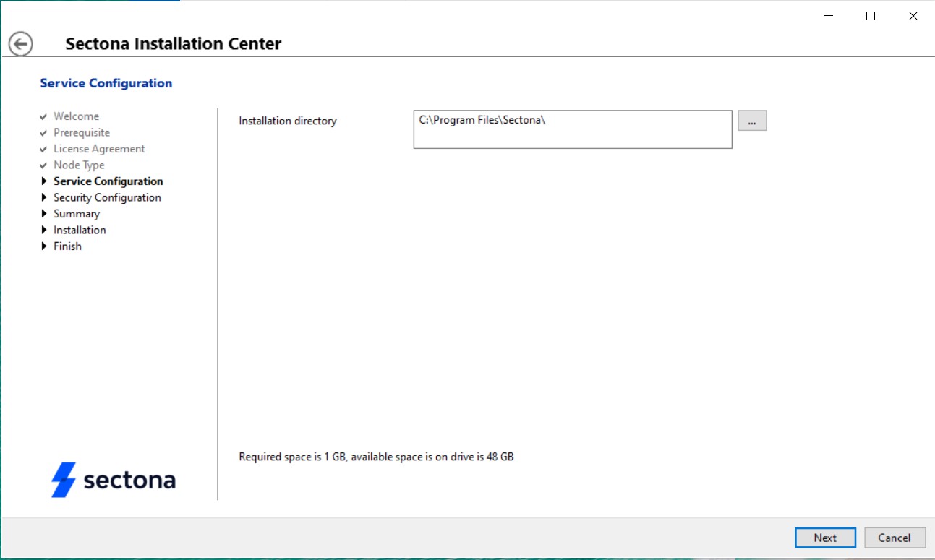This screenshot has height=560, width=935.
Task: Click the arrow beside Security Configuration
Action: point(45,198)
